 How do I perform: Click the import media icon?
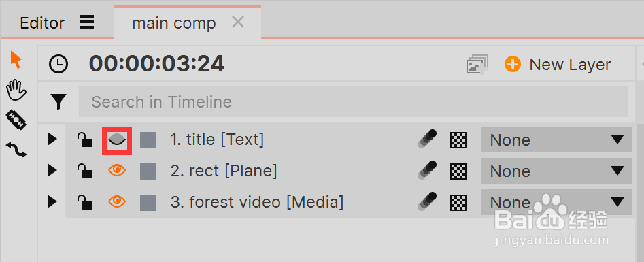[x=477, y=65]
